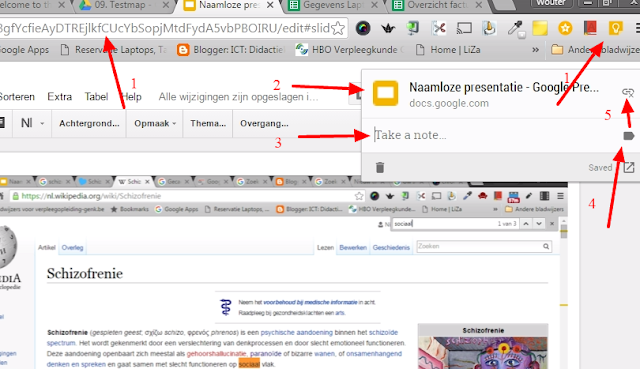Screen dimensions: 640x369
Task: Click the Google Keep lightbulb extension icon
Action: pyautogui.click(x=615, y=28)
